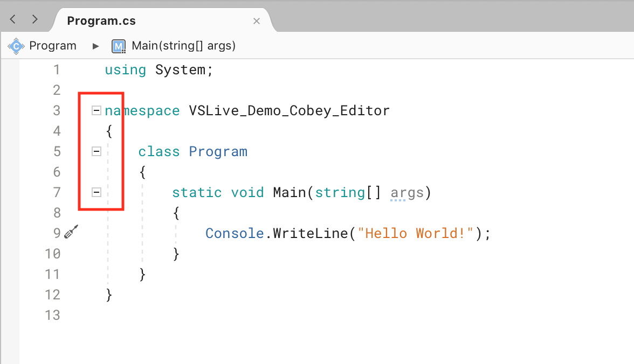Collapse the namespace block on line 3
The image size is (634, 364).
[96, 110]
